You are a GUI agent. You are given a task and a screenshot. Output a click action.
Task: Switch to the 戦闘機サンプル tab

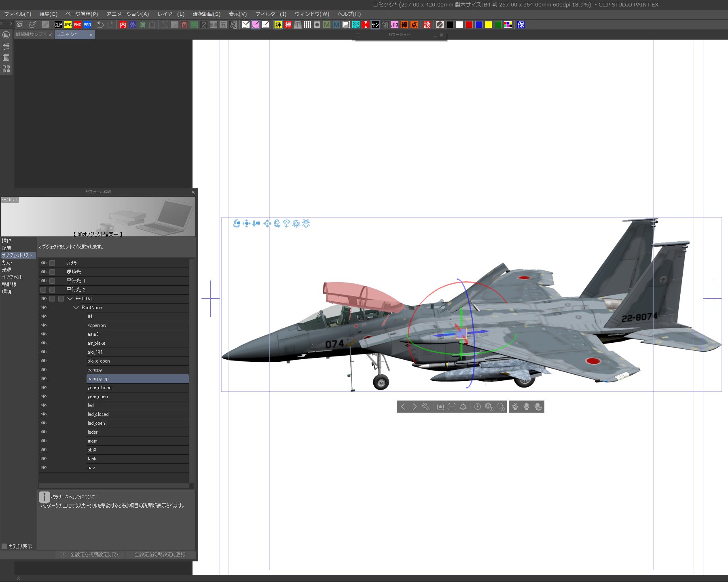click(x=31, y=35)
